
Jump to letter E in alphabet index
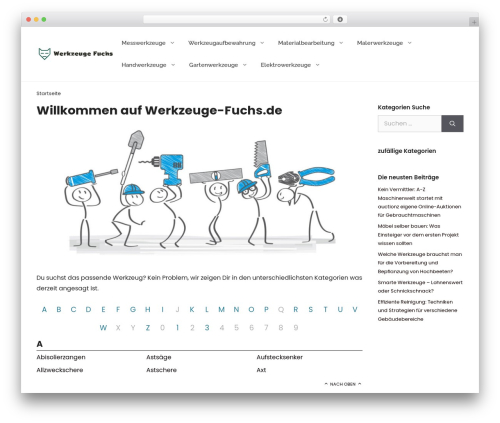pyautogui.click(x=103, y=310)
